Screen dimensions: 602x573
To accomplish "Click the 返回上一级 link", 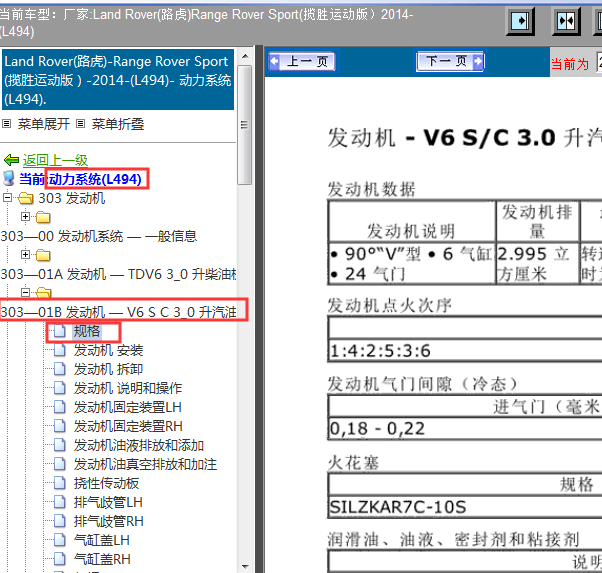I will click(55, 160).
